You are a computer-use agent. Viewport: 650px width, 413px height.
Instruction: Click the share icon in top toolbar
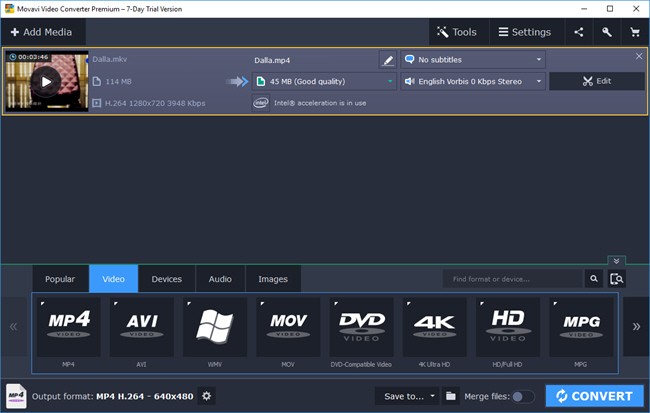579,32
